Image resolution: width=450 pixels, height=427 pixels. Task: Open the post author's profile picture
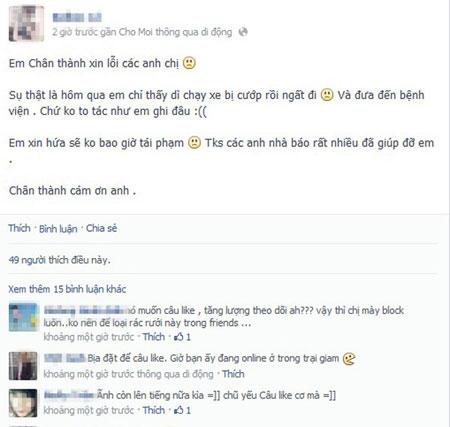click(x=26, y=23)
